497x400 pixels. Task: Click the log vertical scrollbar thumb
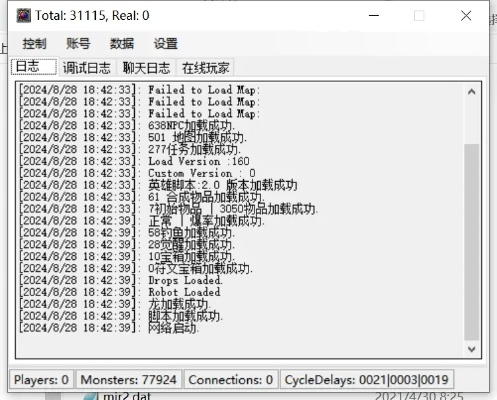(471, 242)
